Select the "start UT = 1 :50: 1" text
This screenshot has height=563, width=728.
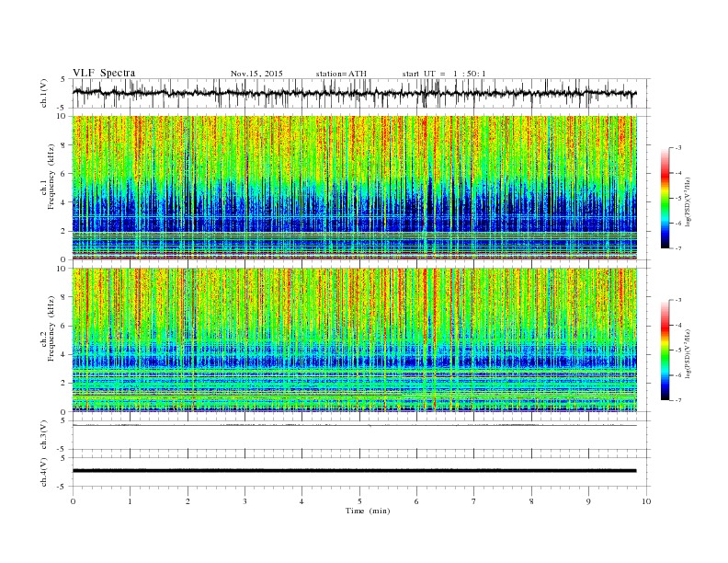444,74
